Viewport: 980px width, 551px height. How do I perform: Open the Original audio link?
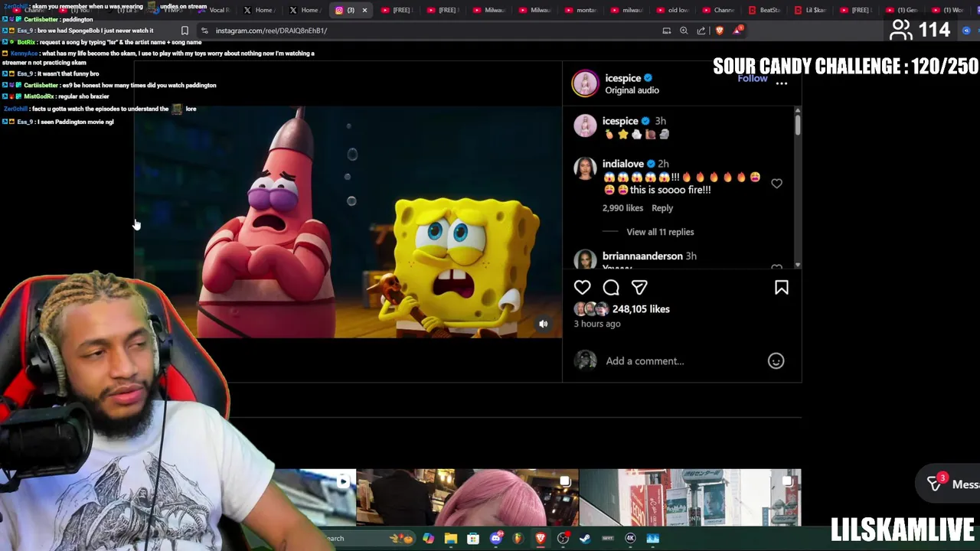point(632,90)
